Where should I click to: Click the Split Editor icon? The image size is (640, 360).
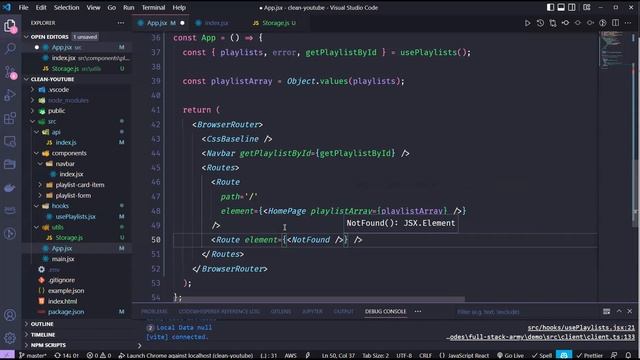point(616,23)
